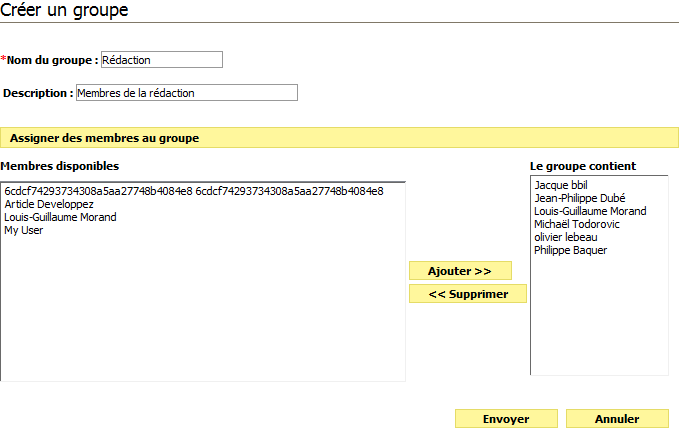
Task: Click the Le groupe contient label
Action: 582,166
